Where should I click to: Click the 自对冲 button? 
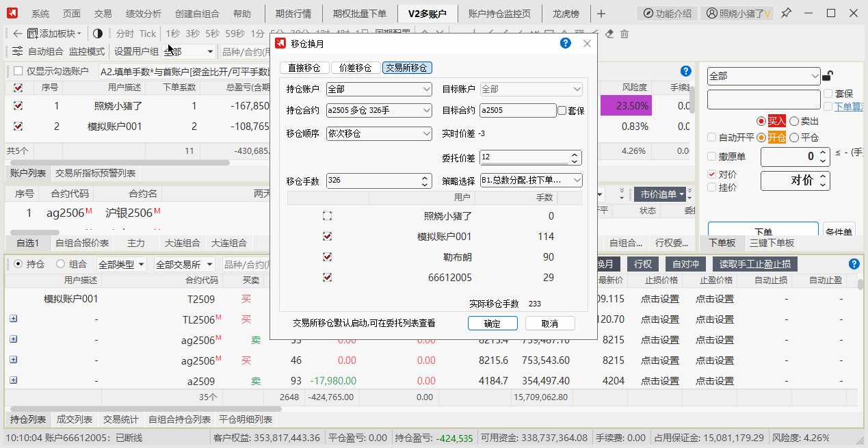(685, 264)
